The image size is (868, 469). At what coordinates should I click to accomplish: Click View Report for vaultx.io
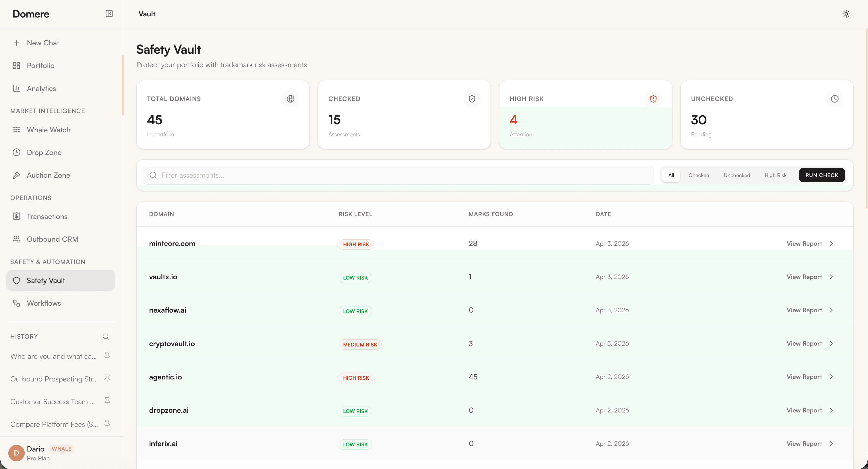point(804,277)
